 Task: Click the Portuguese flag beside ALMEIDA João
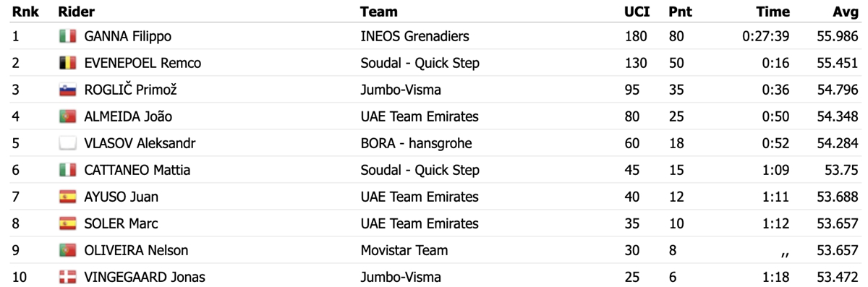tap(68, 116)
